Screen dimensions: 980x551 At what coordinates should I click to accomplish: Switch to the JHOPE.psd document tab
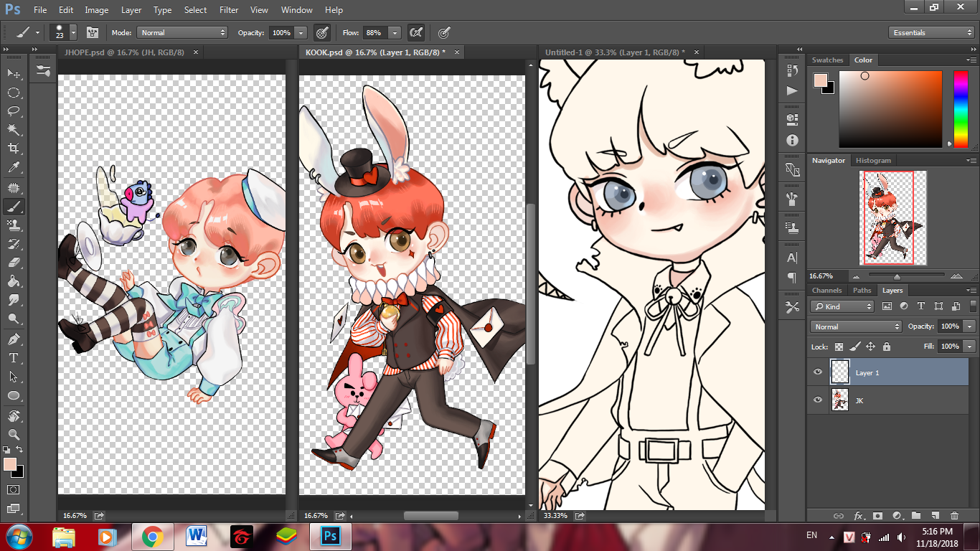[125, 52]
